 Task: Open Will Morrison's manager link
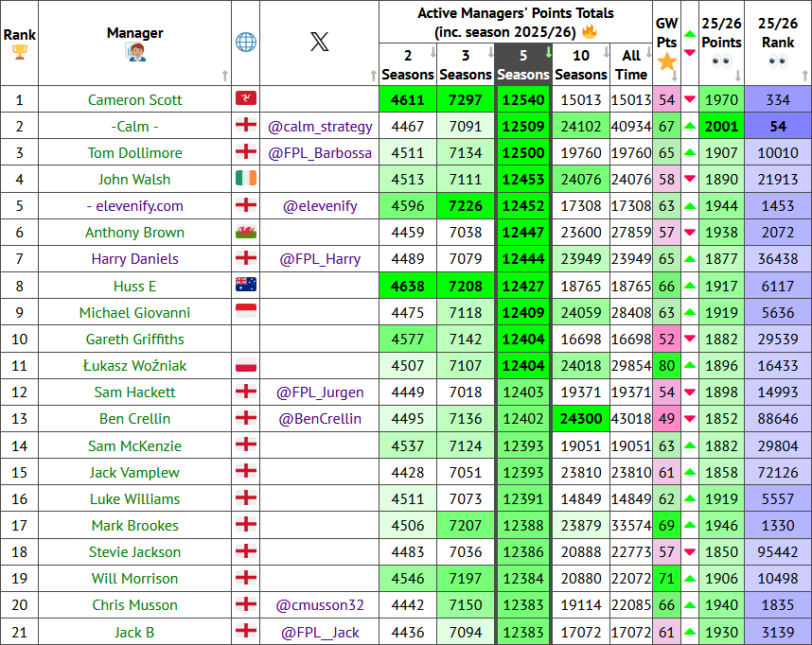tap(134, 578)
